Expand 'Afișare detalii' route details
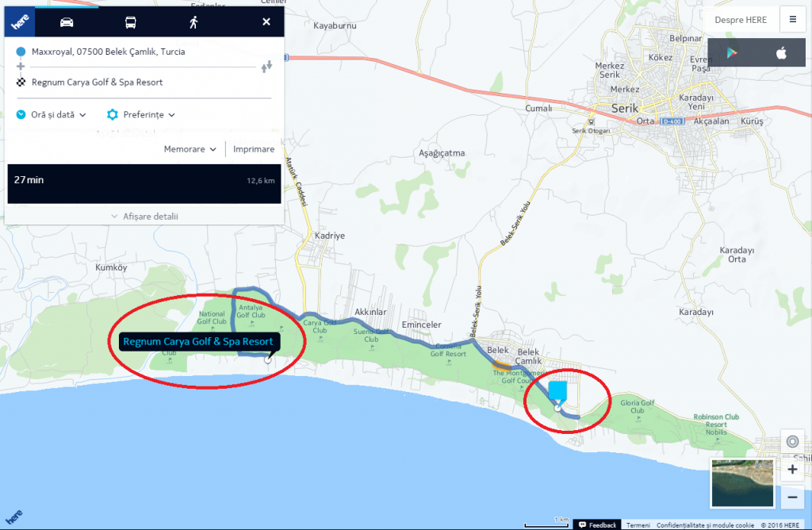The image size is (812, 530). 144,217
